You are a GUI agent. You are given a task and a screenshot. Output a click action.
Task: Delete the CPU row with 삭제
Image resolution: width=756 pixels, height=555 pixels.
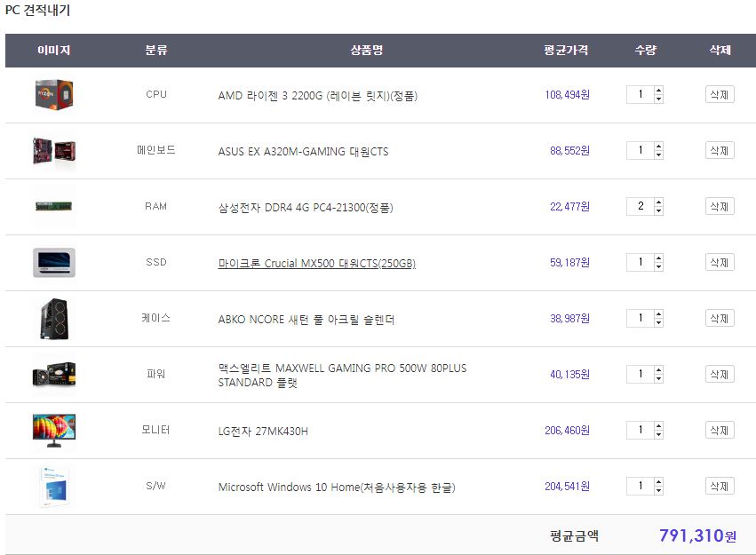(x=720, y=95)
